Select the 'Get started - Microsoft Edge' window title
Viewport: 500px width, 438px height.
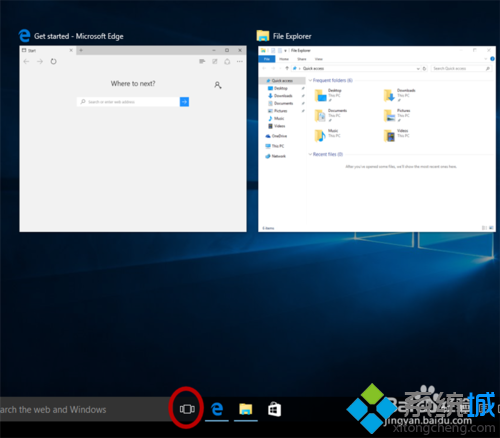click(79, 36)
